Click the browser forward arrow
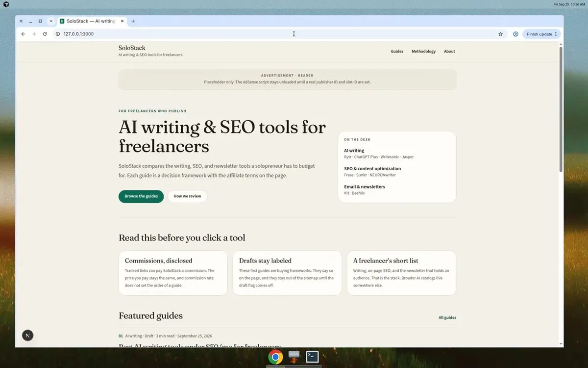The width and height of the screenshot is (588, 368). [34, 34]
